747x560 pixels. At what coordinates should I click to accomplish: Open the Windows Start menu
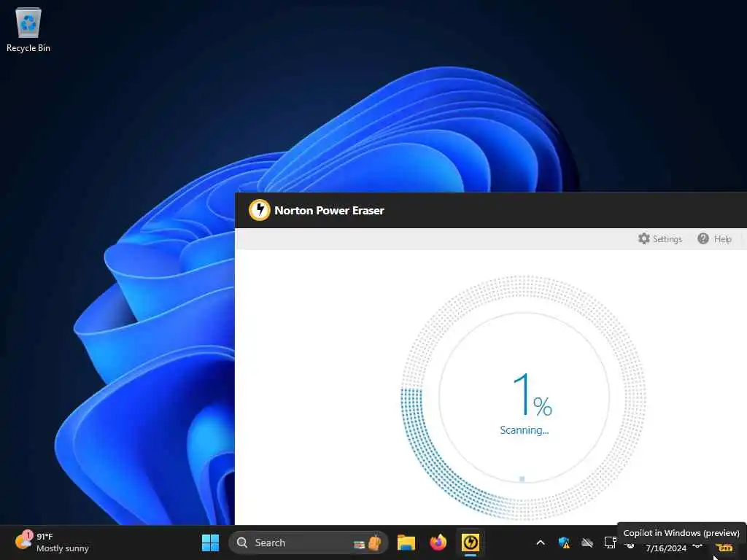(210, 542)
